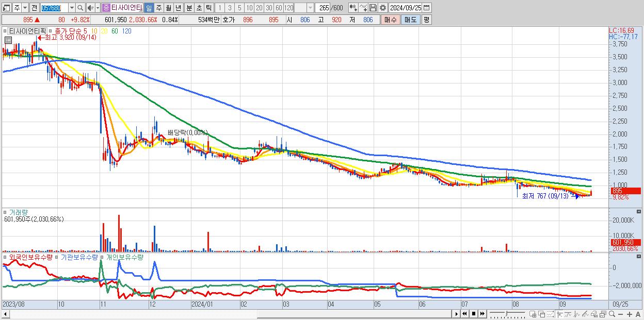
Task: Select the 10 interval preset
Action: click(x=249, y=8)
